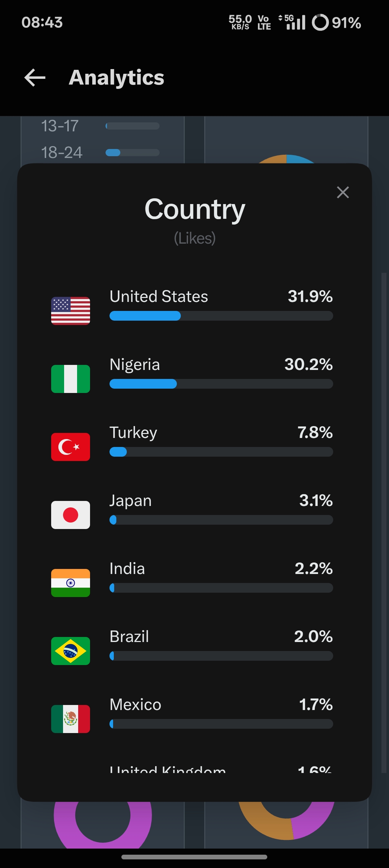Click the popup vertical scrollbar
389x868 pixels.
(384, 523)
